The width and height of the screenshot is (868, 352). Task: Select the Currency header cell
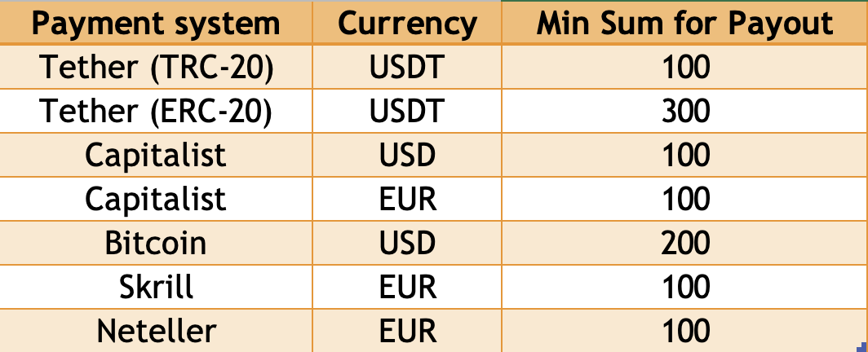click(407, 23)
